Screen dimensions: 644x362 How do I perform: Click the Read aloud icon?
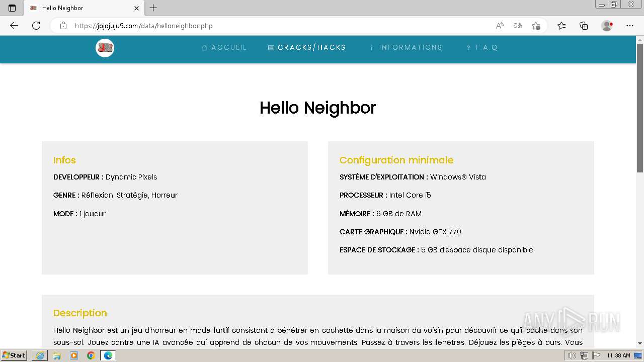coord(500,26)
